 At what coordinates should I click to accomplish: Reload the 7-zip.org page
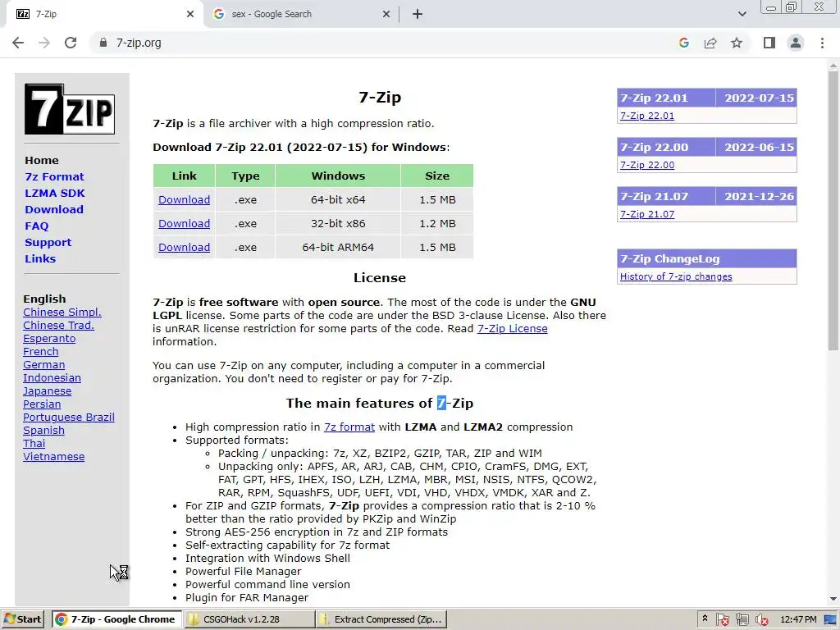(71, 43)
